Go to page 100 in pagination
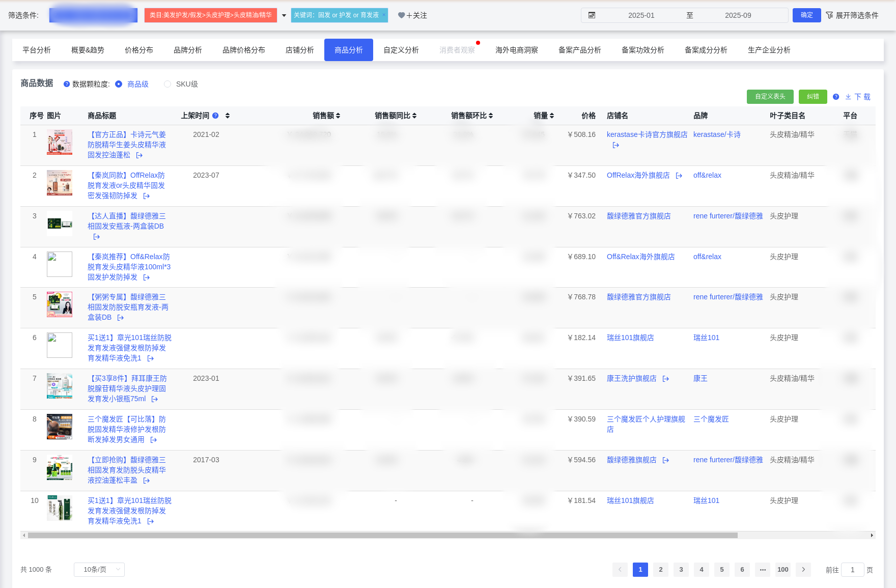The height and width of the screenshot is (588, 896). (783, 570)
